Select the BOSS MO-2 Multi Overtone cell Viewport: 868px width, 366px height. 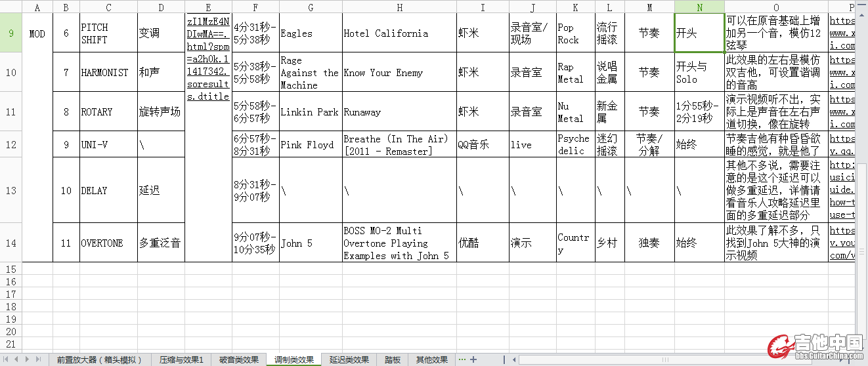pos(399,243)
